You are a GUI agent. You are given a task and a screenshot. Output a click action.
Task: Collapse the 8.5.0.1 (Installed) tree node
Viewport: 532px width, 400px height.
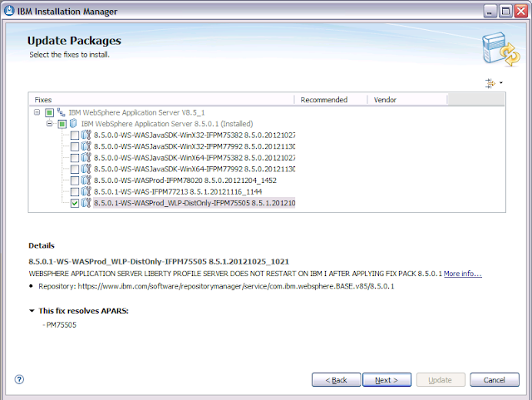coord(50,124)
